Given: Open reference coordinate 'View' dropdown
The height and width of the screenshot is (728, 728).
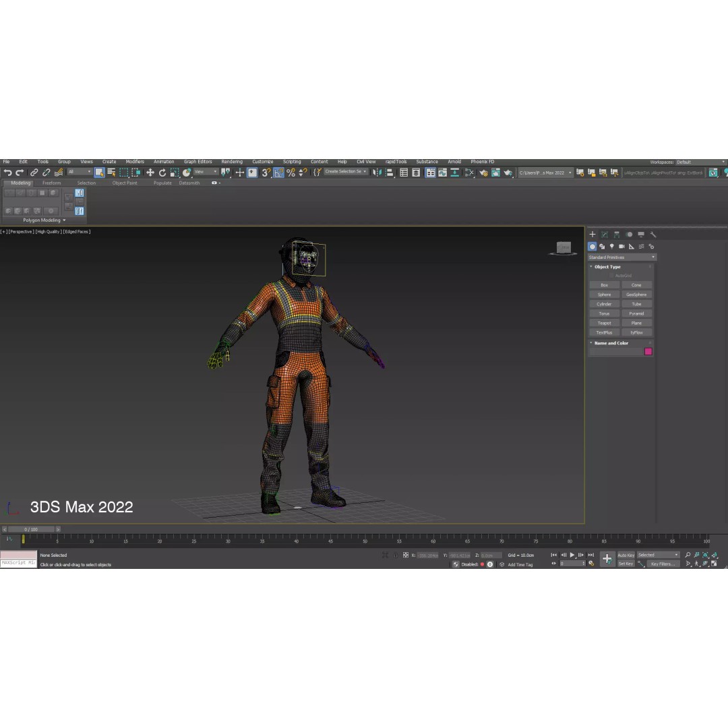Looking at the screenshot, I should pyautogui.click(x=206, y=173).
